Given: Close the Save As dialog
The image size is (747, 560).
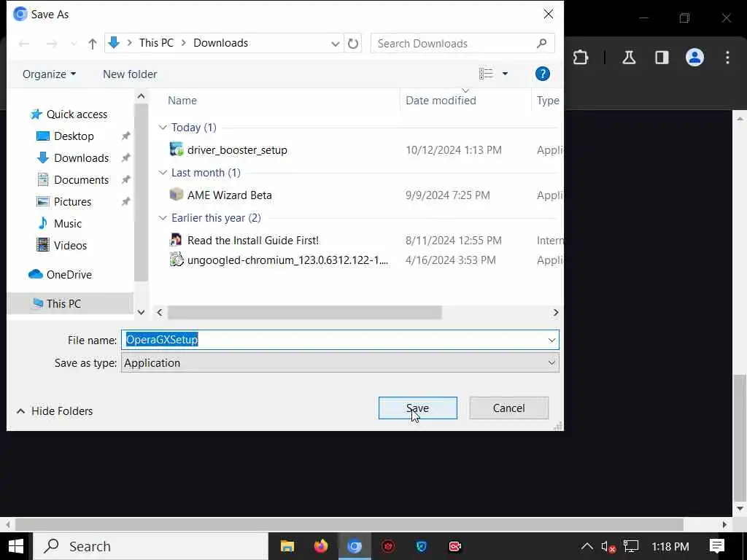Looking at the screenshot, I should tap(549, 15).
